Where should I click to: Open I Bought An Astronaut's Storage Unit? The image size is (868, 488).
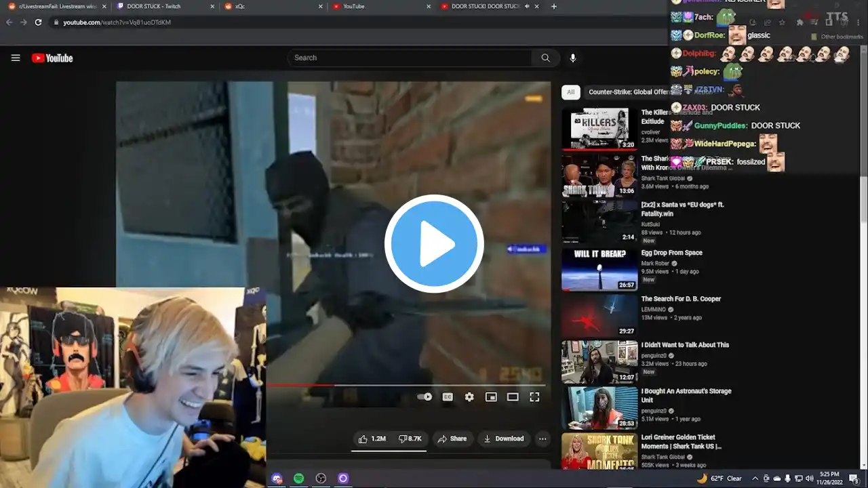pyautogui.click(x=685, y=396)
